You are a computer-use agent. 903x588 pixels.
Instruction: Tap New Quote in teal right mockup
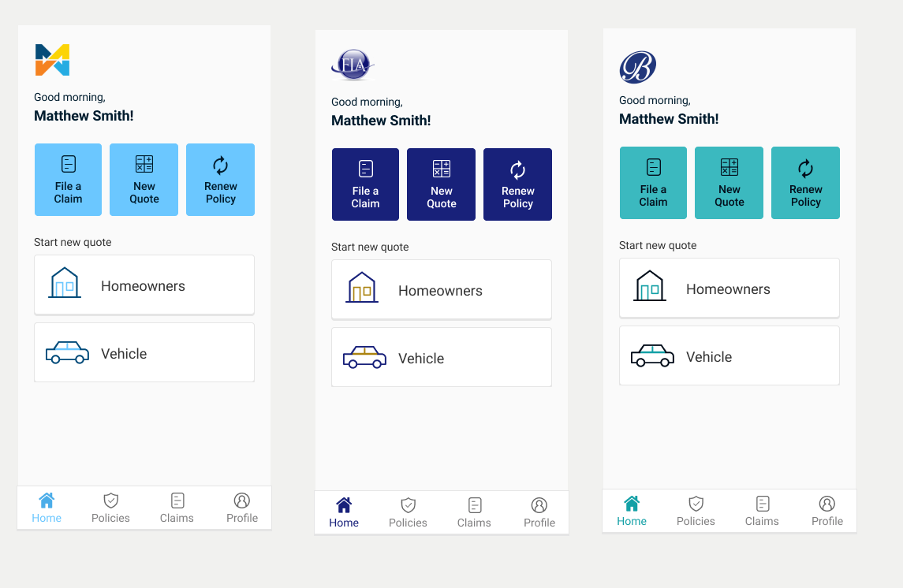point(729,183)
